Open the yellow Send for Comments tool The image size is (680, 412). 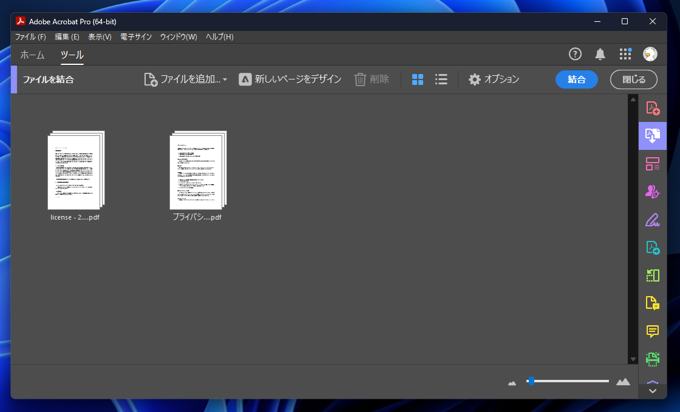[653, 303]
